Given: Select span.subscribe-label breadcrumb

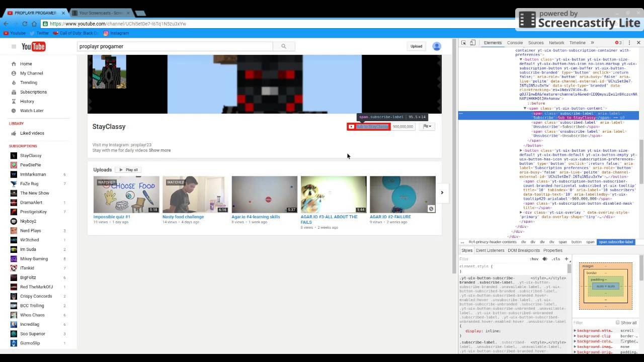Looking at the screenshot, I should [616, 242].
